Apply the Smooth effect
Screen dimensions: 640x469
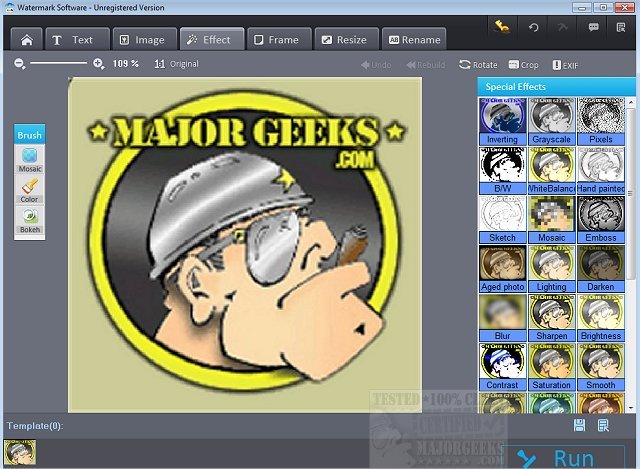pyautogui.click(x=601, y=367)
